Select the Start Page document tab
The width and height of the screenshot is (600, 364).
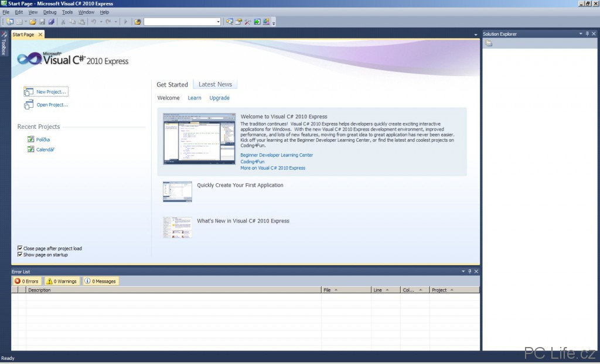(x=23, y=35)
